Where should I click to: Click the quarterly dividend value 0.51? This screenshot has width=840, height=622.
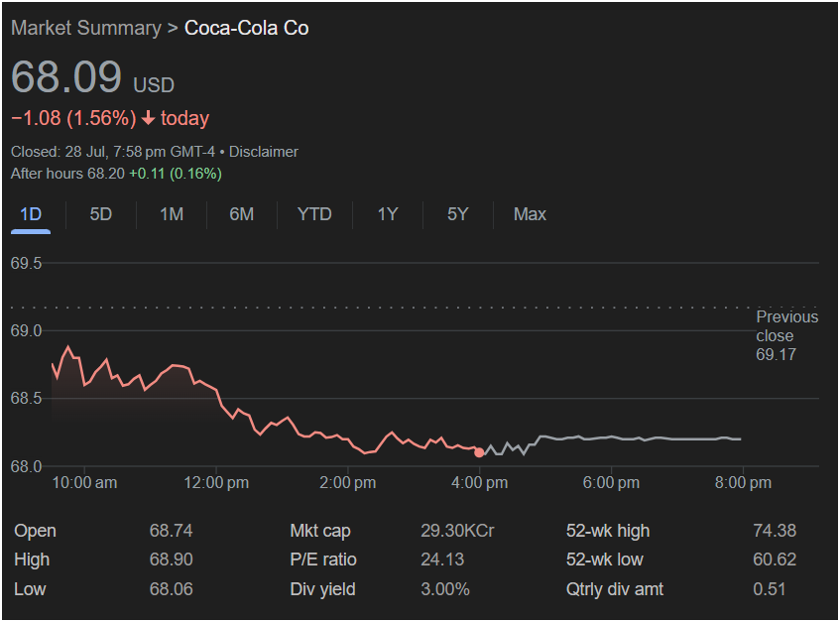point(770,589)
